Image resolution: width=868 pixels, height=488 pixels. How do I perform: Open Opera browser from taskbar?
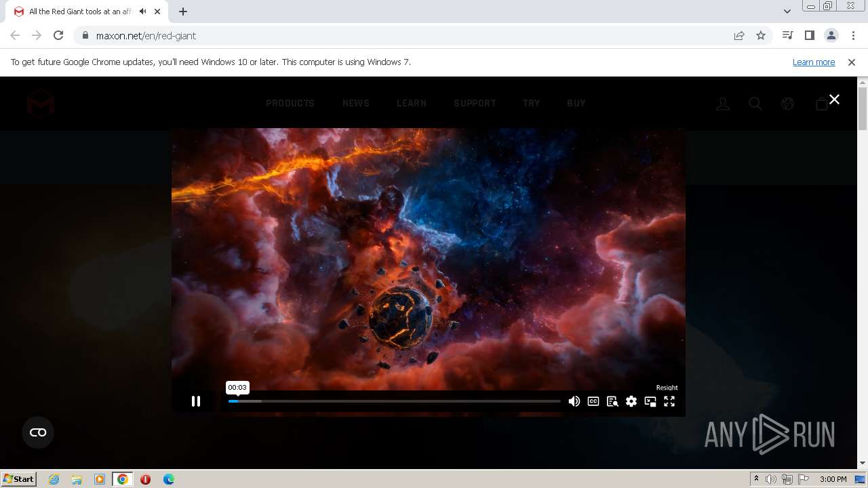(145, 479)
